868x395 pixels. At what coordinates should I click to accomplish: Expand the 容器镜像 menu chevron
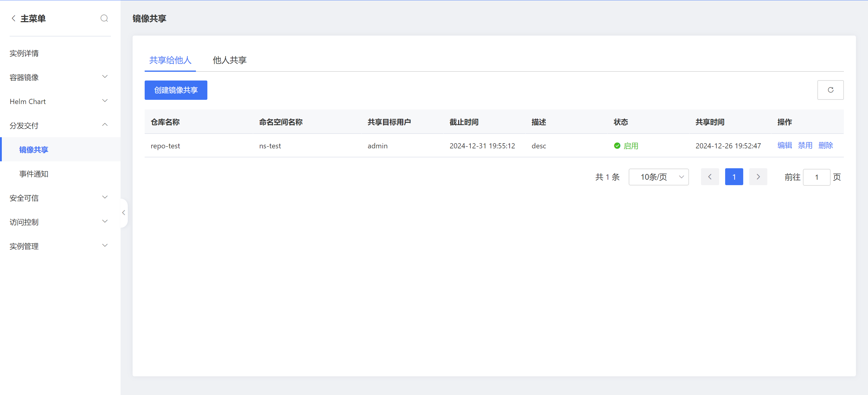point(105,77)
